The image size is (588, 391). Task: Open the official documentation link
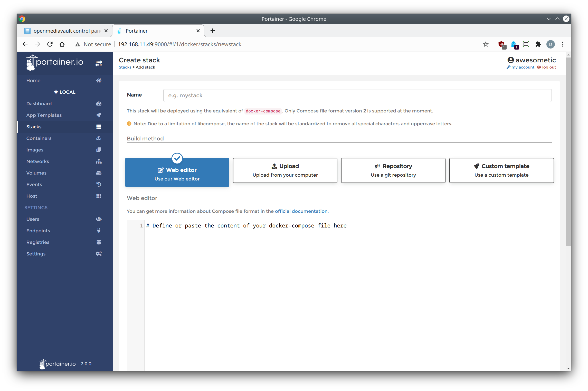(x=301, y=211)
